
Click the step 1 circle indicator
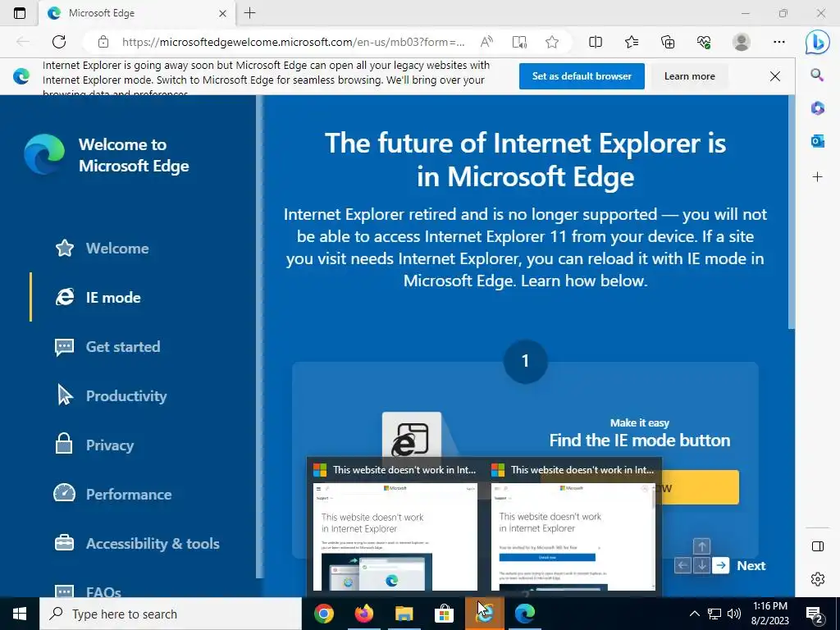click(x=525, y=361)
